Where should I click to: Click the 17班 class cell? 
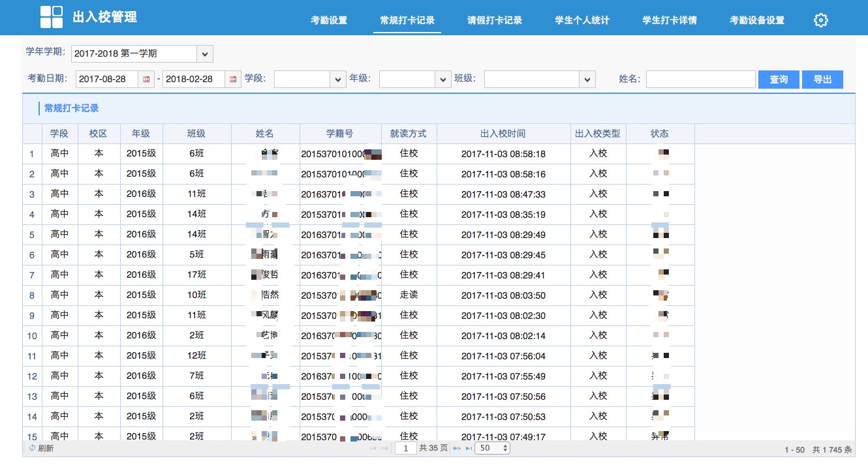coord(196,275)
